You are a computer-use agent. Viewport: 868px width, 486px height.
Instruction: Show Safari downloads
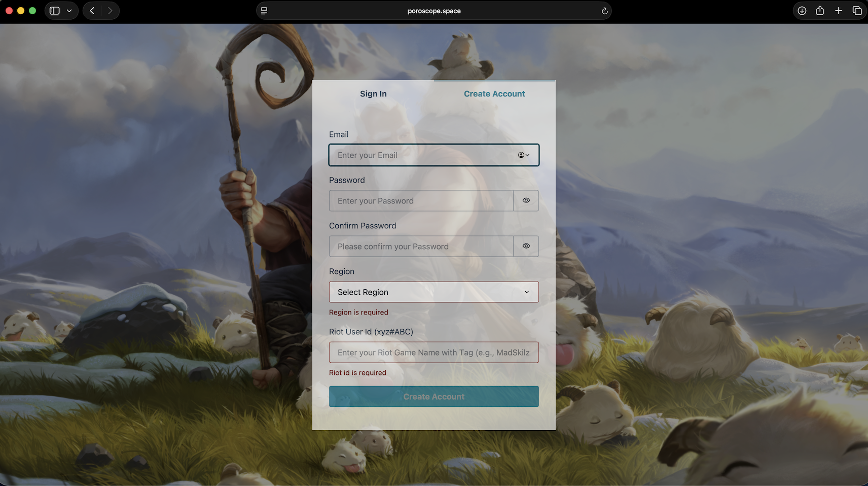(x=802, y=11)
